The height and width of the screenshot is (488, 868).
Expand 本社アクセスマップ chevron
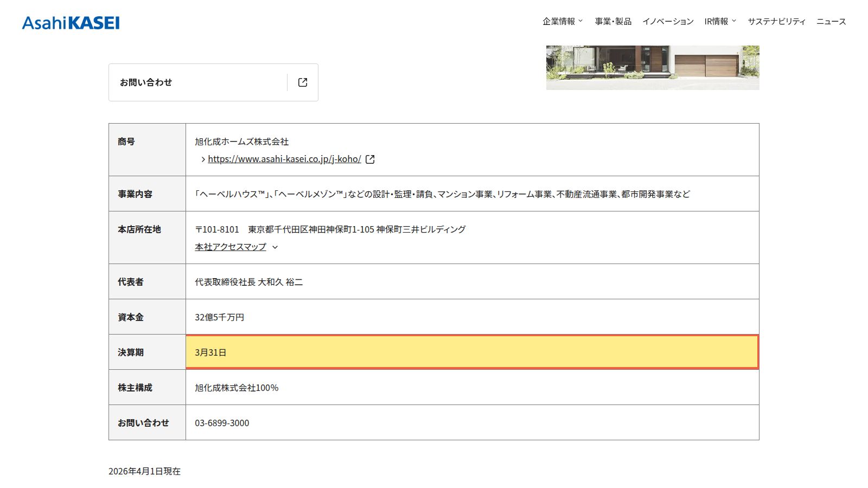[x=275, y=247]
